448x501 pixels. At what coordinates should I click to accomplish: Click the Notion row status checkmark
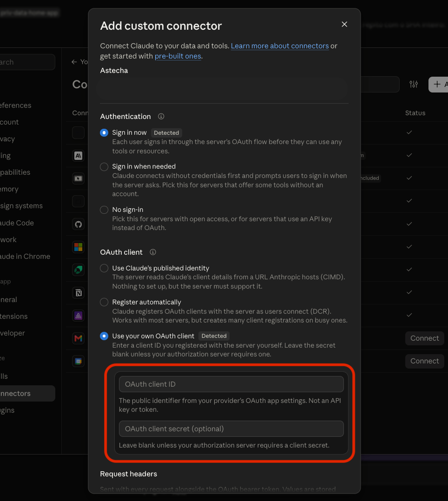[409, 292]
